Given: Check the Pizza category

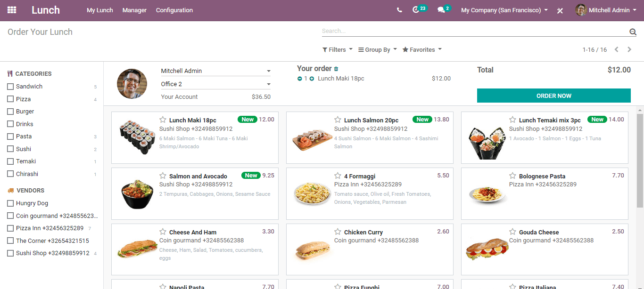Looking at the screenshot, I should 10,99.
